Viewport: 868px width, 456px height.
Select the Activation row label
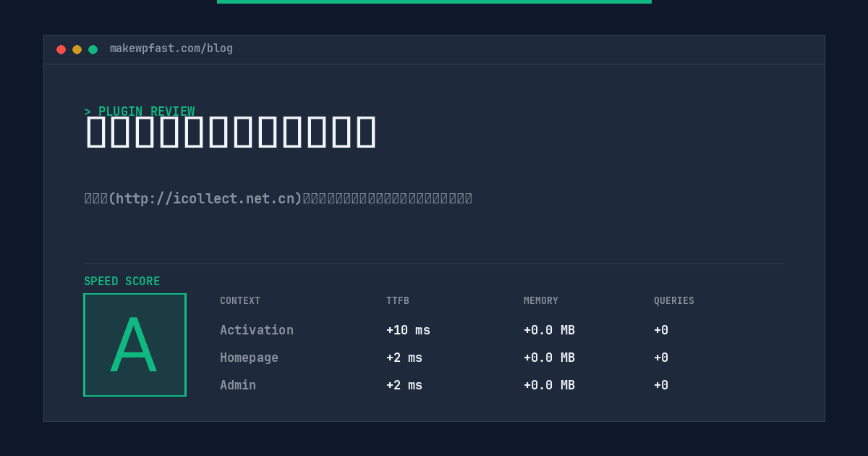(x=257, y=330)
